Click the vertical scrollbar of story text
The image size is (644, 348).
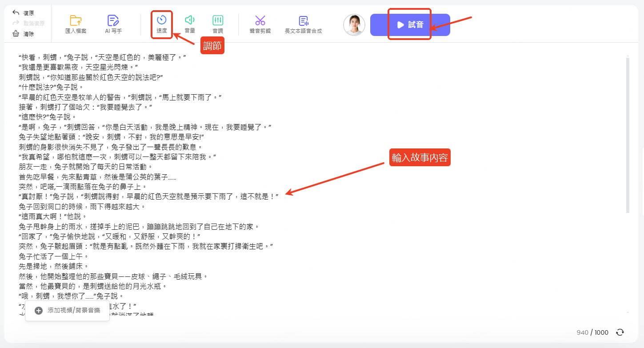628,134
